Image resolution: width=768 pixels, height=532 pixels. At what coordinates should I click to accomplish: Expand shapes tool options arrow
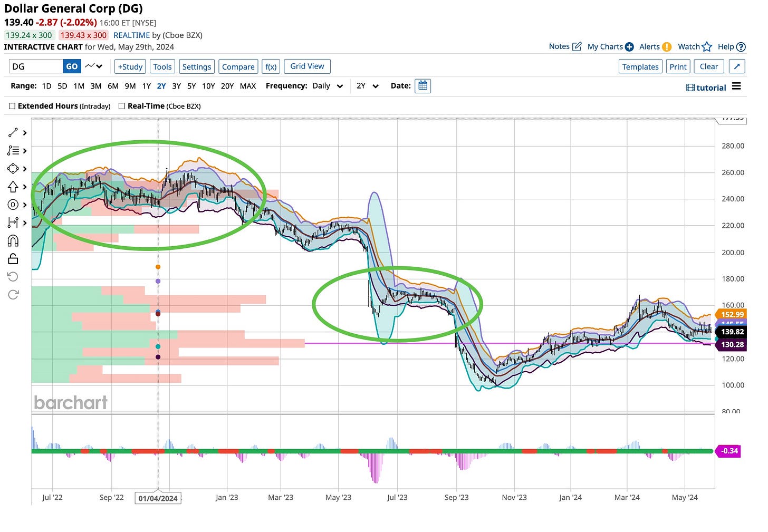click(x=25, y=169)
